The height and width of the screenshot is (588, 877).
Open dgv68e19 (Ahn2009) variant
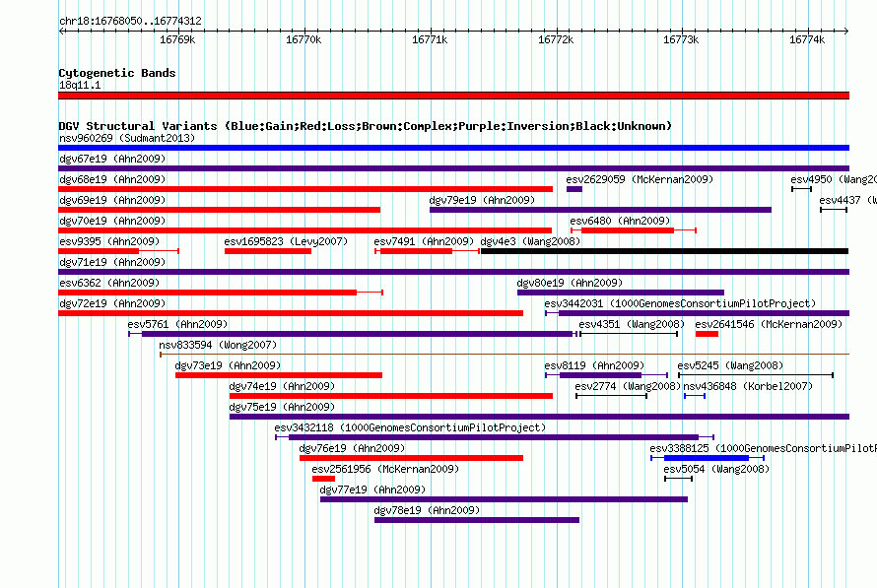112,179
